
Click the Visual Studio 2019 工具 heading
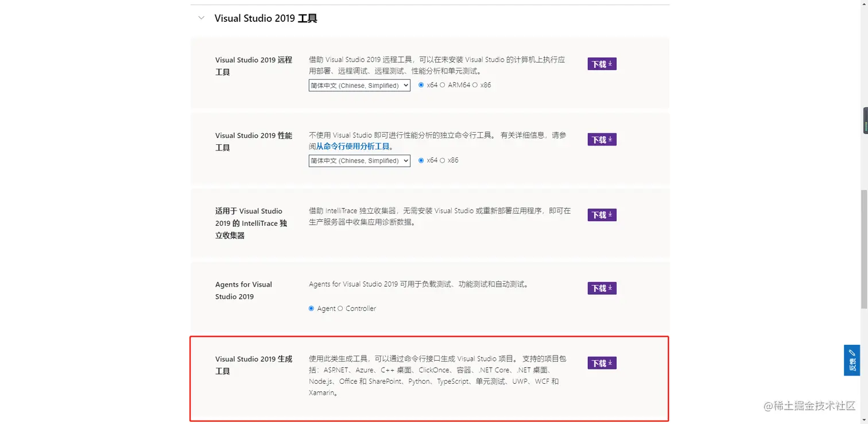tap(266, 18)
